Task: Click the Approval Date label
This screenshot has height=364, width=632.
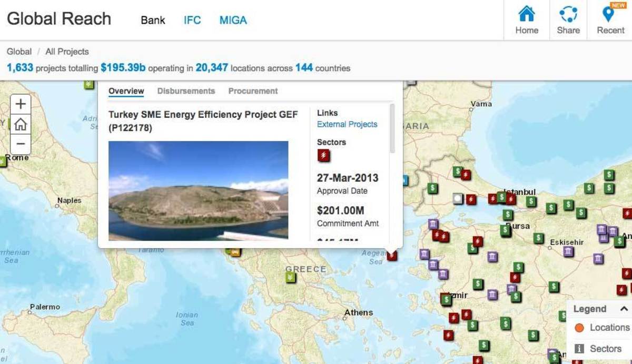Action: click(x=342, y=191)
